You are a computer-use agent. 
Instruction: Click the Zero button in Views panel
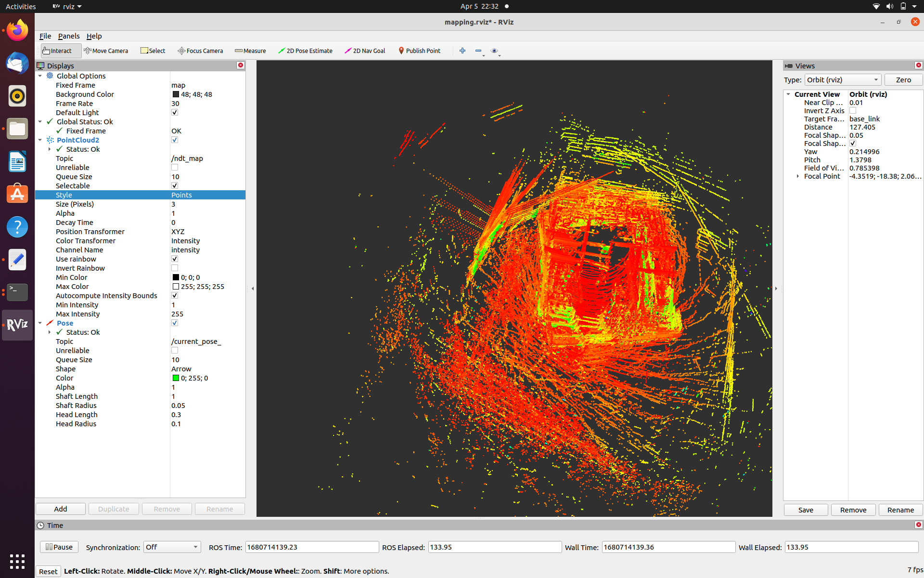click(x=903, y=79)
